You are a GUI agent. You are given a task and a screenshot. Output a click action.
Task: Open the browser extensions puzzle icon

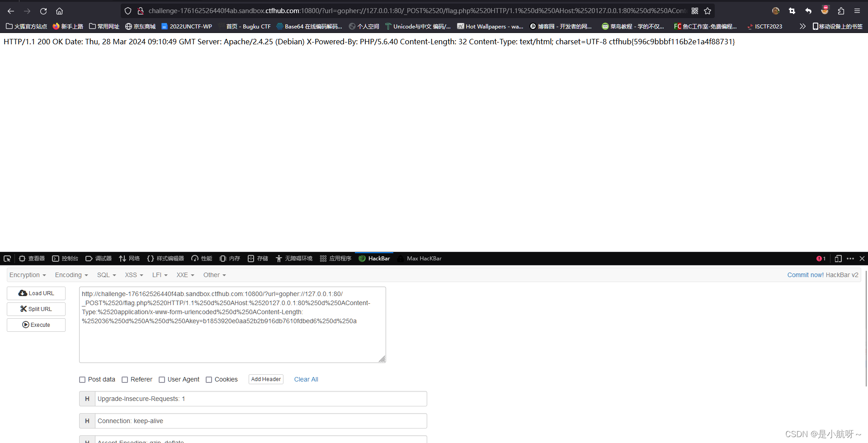click(841, 11)
